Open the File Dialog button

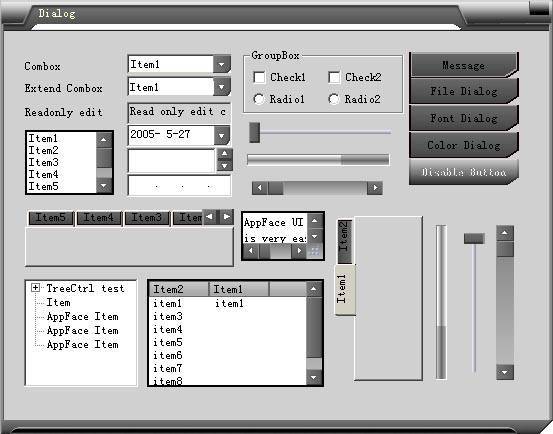(x=464, y=91)
